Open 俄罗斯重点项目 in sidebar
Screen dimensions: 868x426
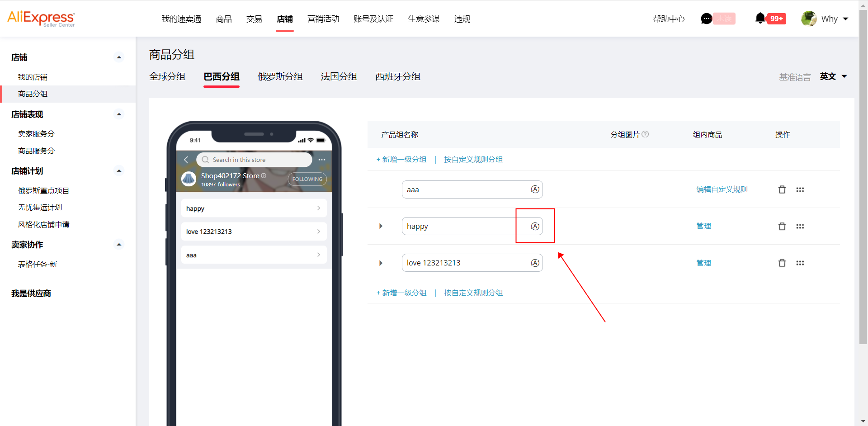[x=43, y=190]
